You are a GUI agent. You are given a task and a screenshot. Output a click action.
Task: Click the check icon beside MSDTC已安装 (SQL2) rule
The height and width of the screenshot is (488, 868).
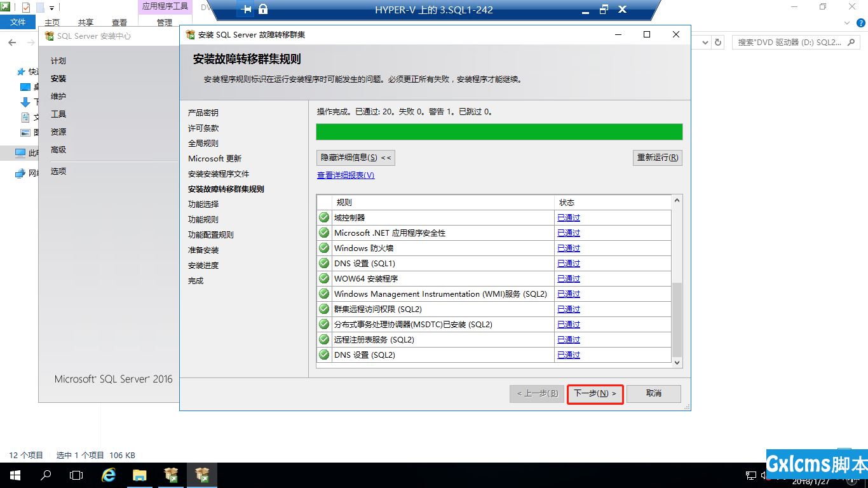pos(324,324)
